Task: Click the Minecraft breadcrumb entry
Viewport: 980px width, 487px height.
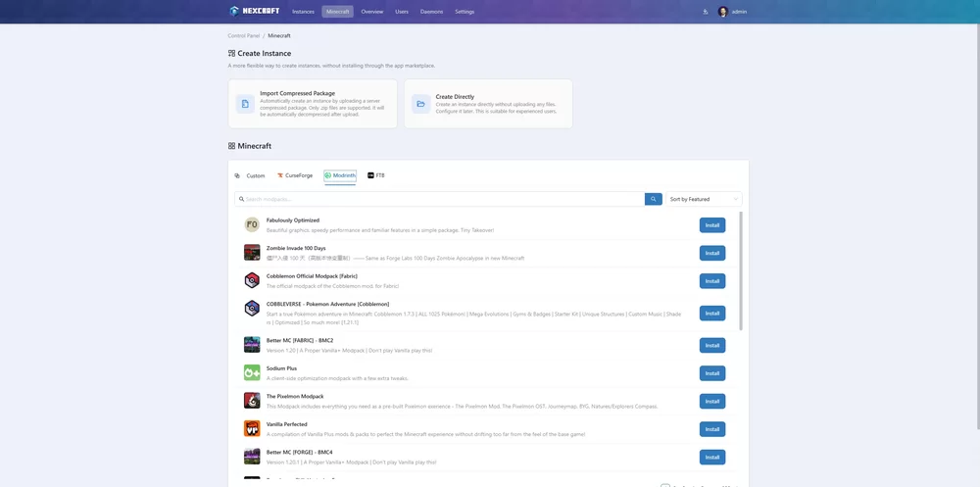Action: pyautogui.click(x=279, y=35)
